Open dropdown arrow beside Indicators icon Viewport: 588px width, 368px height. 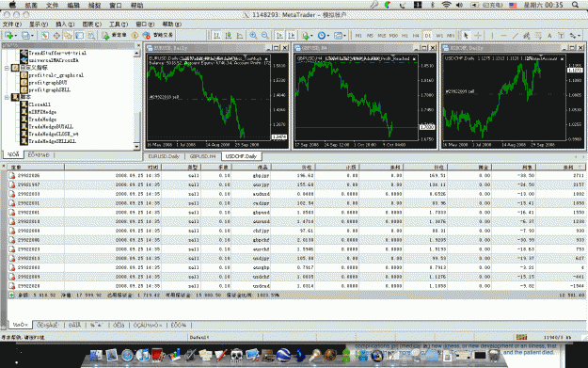click(312, 36)
